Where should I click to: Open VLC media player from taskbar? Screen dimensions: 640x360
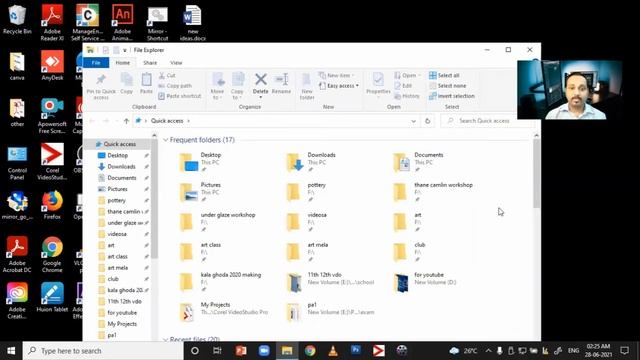(333, 351)
